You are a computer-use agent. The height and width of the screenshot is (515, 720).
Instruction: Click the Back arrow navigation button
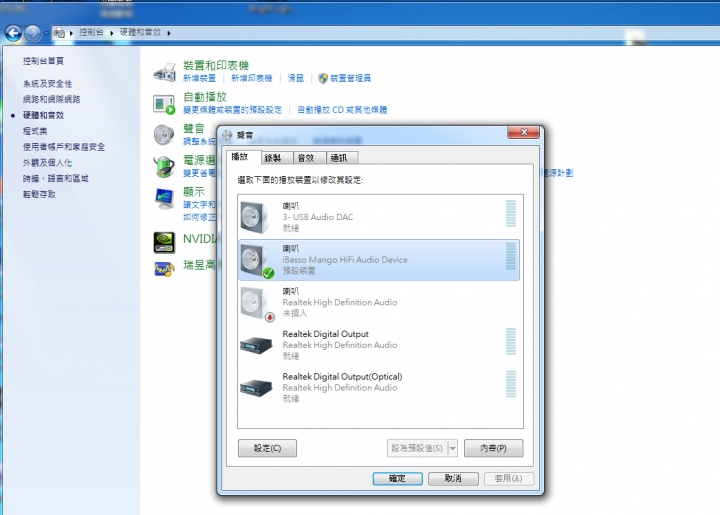pyautogui.click(x=13, y=33)
